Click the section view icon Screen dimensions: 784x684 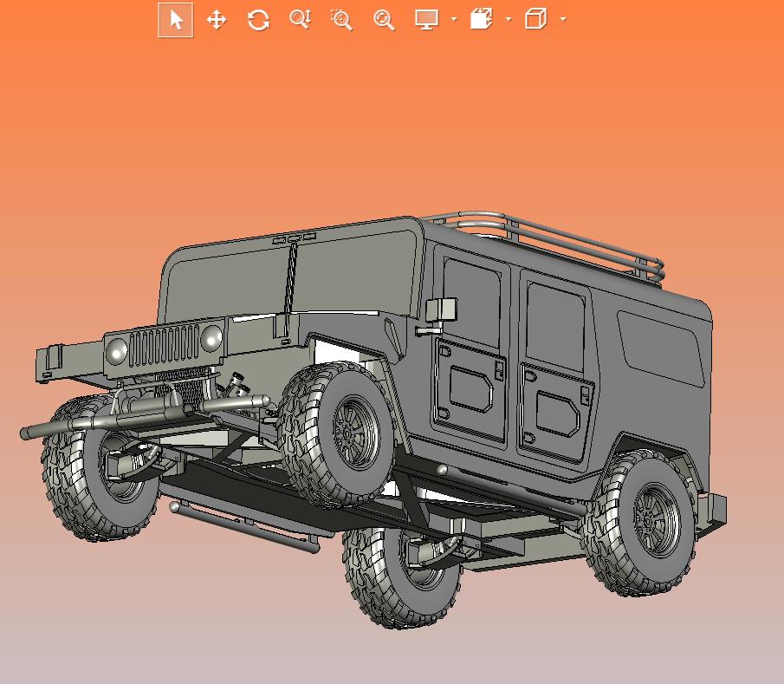[482, 20]
